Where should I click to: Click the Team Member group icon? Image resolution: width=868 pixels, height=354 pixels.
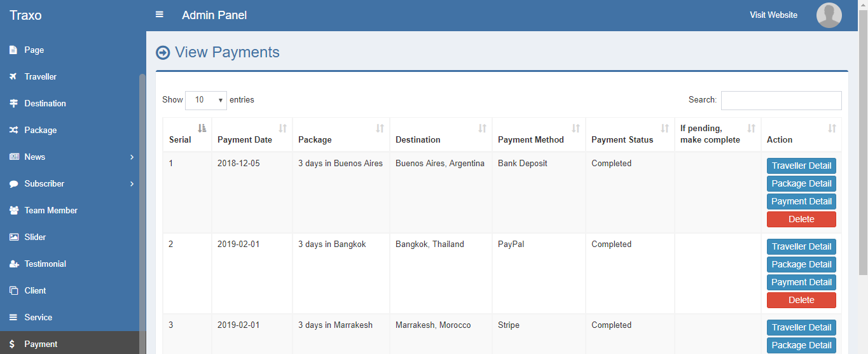[x=13, y=210]
